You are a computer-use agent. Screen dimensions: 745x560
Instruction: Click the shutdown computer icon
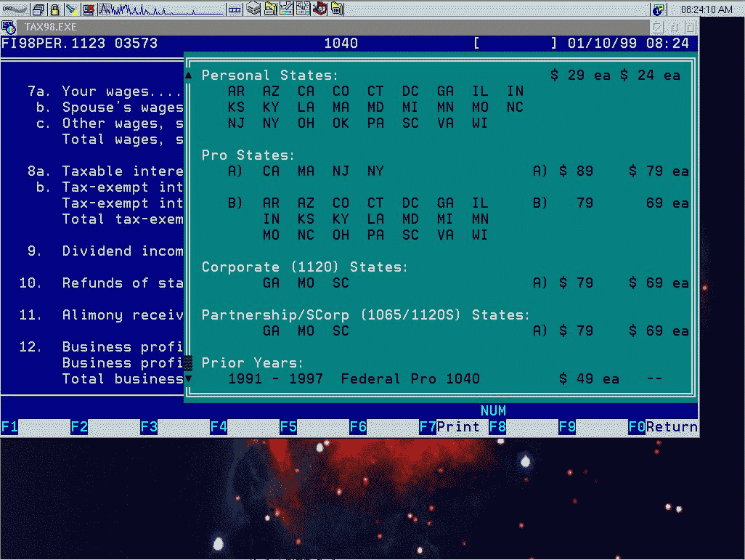coord(88,9)
